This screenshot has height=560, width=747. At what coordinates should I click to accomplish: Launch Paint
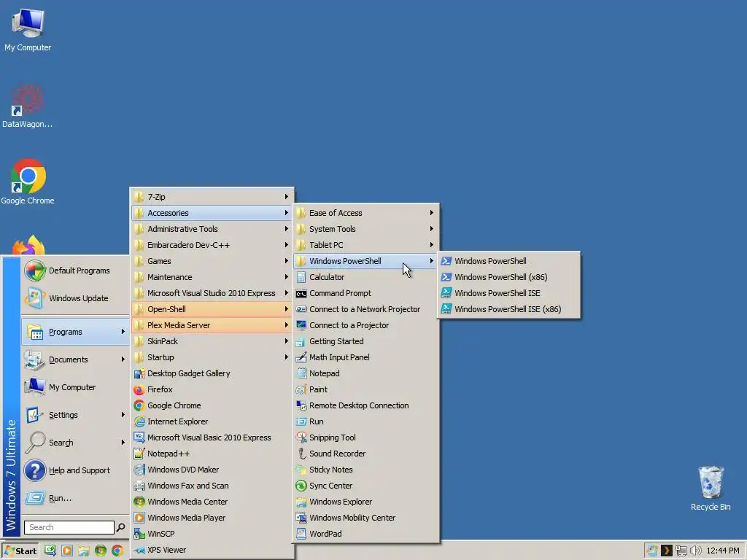coord(366,389)
